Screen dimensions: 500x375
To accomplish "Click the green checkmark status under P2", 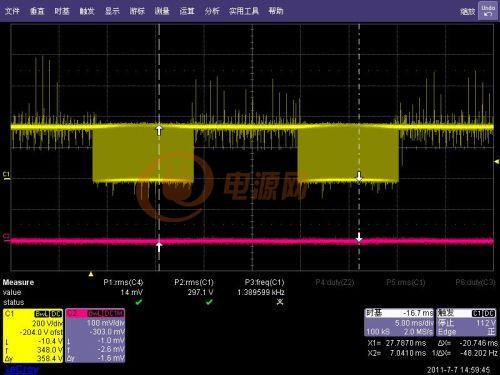I will (209, 302).
